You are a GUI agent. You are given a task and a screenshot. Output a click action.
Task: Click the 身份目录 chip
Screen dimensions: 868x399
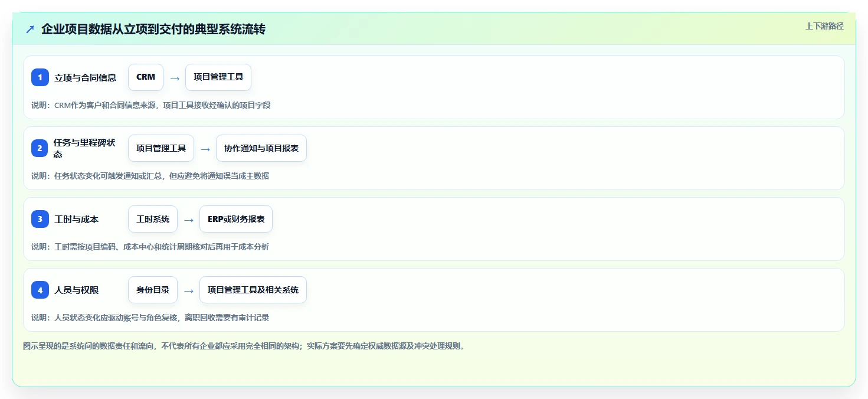153,290
